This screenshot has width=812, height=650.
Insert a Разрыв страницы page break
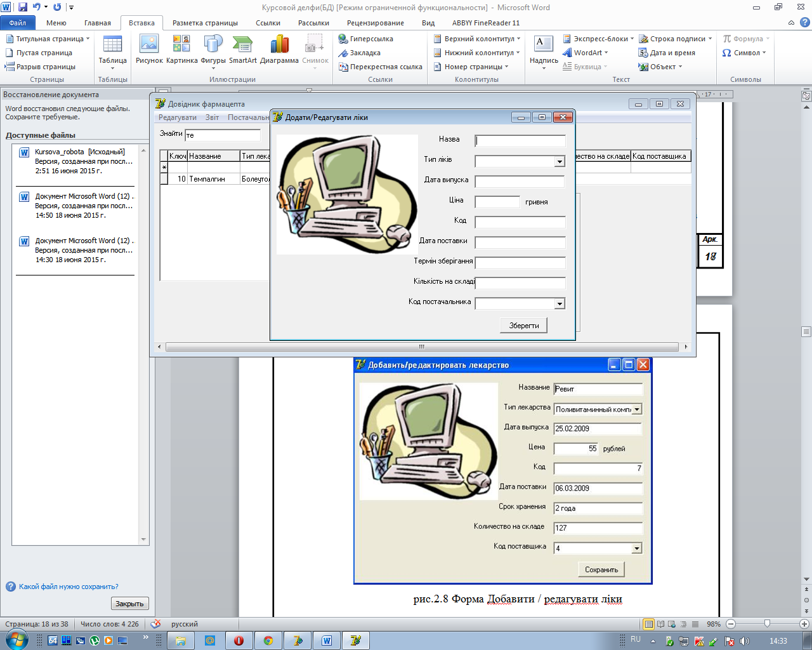coord(41,67)
